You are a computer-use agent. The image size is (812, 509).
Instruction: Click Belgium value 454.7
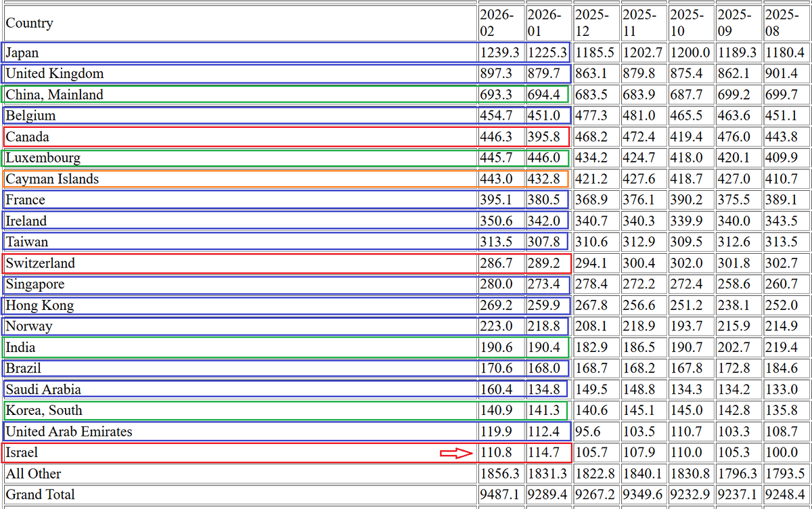[x=496, y=115]
